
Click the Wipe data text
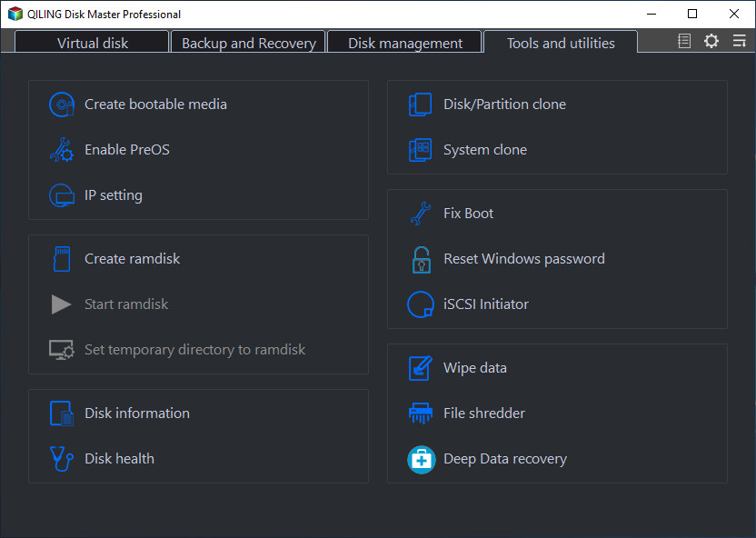pos(475,368)
